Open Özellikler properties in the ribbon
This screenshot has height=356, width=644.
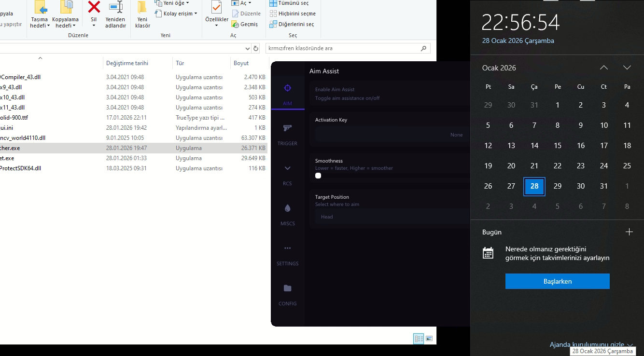coord(217,14)
